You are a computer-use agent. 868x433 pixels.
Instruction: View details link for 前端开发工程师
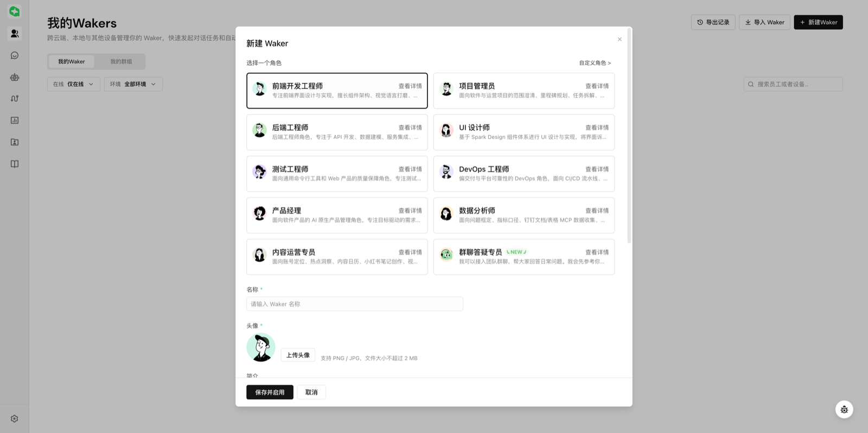[x=410, y=86]
